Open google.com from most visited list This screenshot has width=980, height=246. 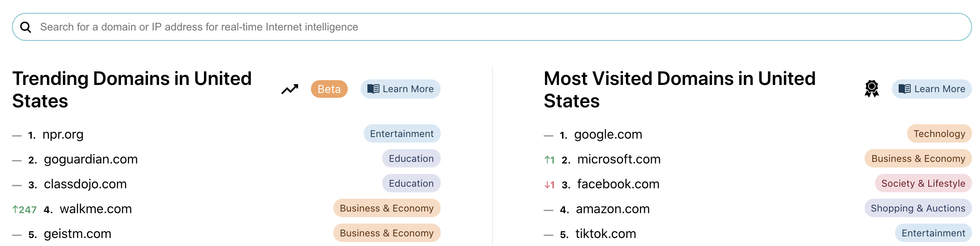[608, 134]
